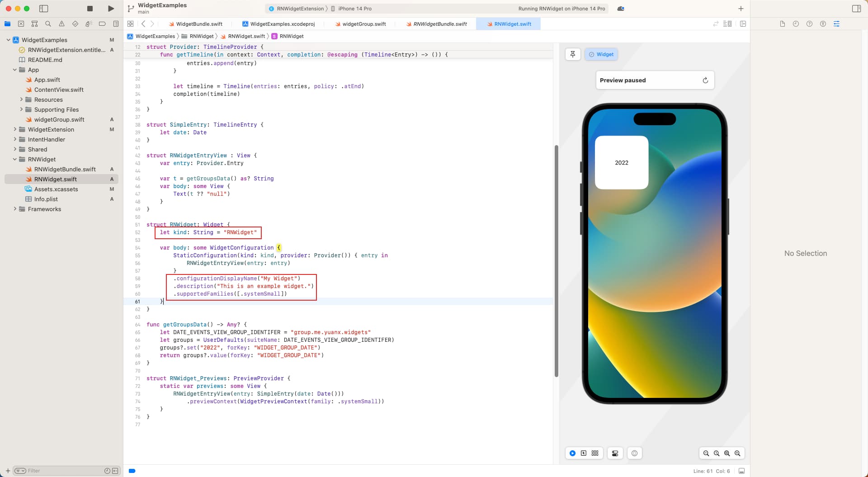This screenshot has height=477, width=868.
Task: Click the editor vertical scrollbar
Action: click(x=556, y=261)
